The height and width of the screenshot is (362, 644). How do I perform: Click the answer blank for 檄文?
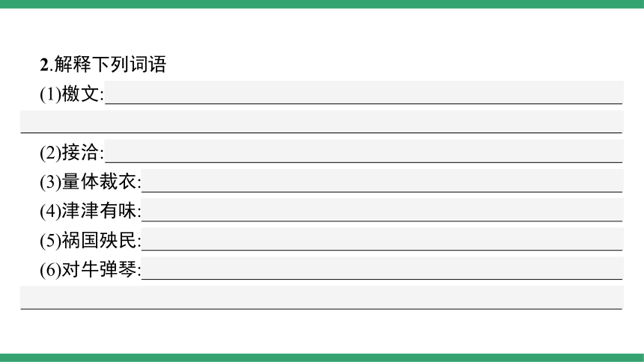pyautogui.click(x=364, y=92)
